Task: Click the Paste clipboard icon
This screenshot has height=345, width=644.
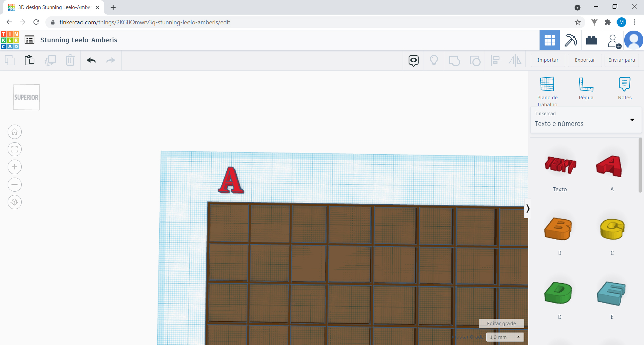Action: [x=30, y=60]
